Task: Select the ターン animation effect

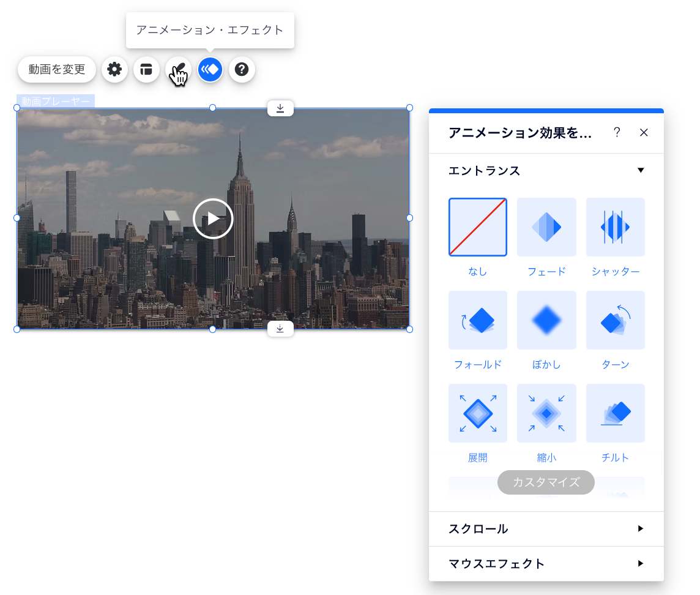Action: [x=615, y=320]
